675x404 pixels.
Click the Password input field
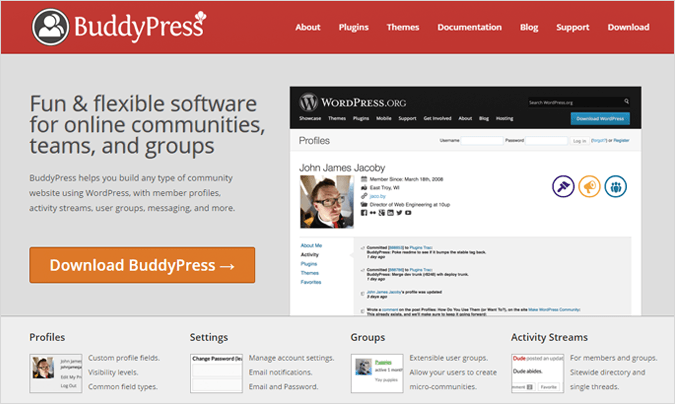(x=547, y=140)
